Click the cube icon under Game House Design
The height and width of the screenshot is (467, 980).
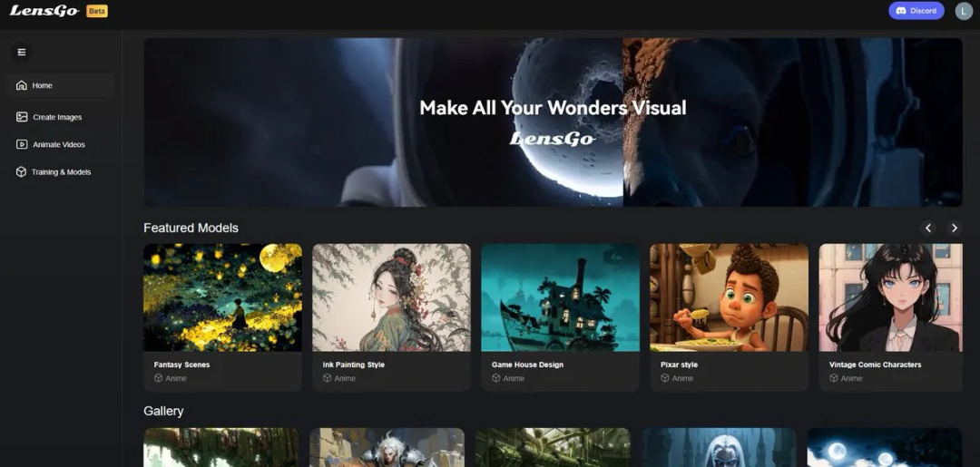click(495, 378)
